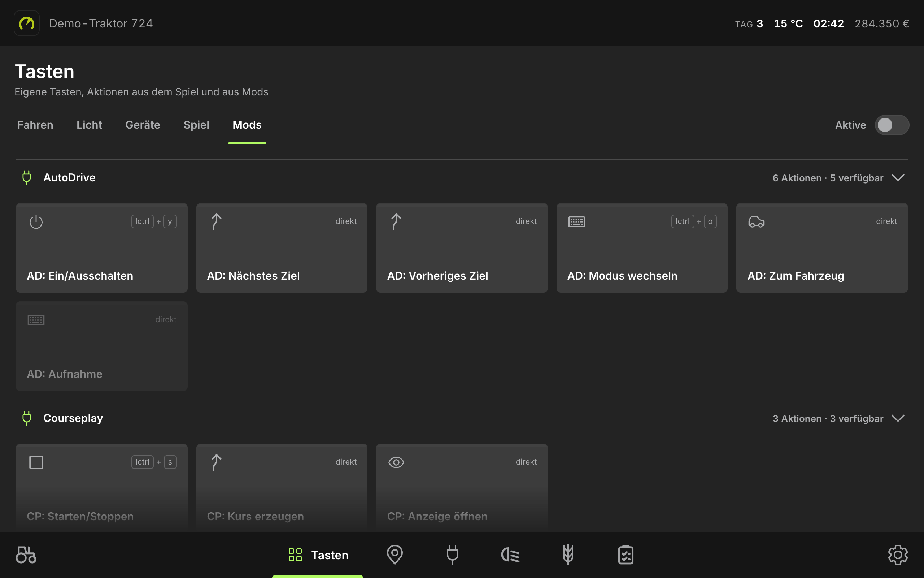The image size is (924, 578).
Task: Switch to the Geräte tab
Action: (x=143, y=125)
